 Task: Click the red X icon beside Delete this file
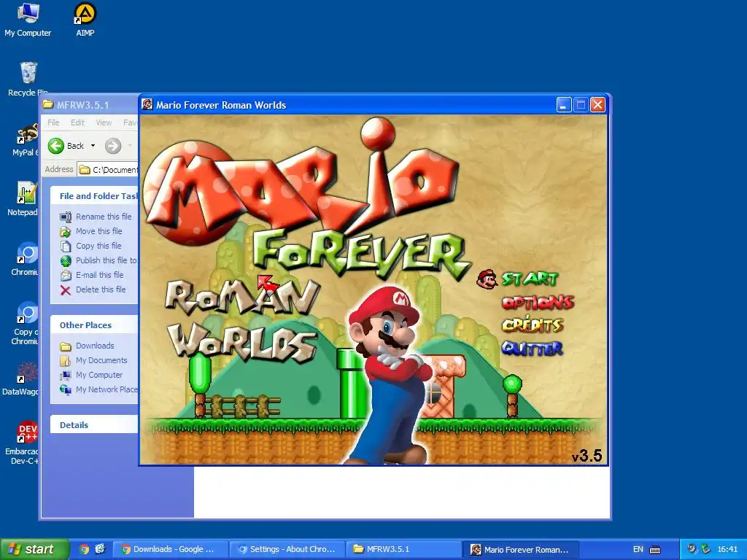(x=65, y=290)
